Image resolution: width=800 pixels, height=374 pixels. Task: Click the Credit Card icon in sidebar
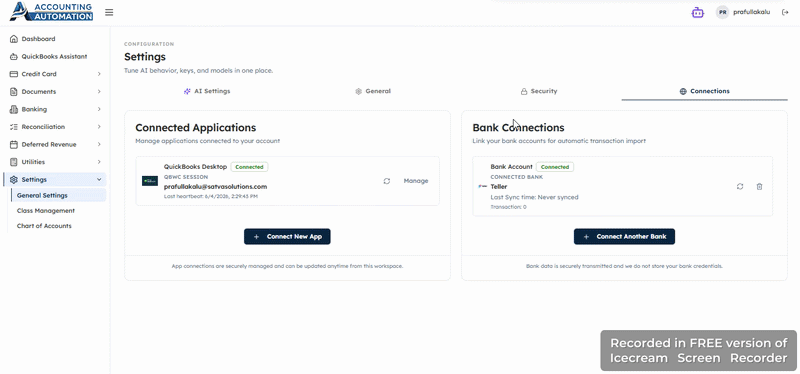[14, 74]
